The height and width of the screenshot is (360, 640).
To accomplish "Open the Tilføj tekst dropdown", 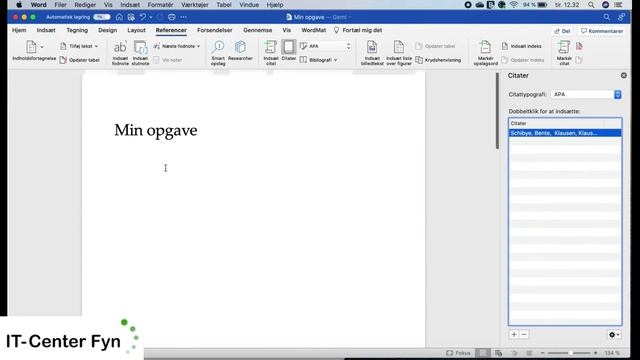I will (79, 46).
